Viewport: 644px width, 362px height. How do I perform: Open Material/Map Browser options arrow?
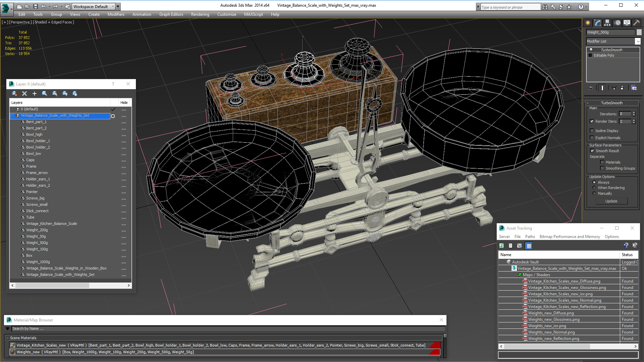point(8,329)
